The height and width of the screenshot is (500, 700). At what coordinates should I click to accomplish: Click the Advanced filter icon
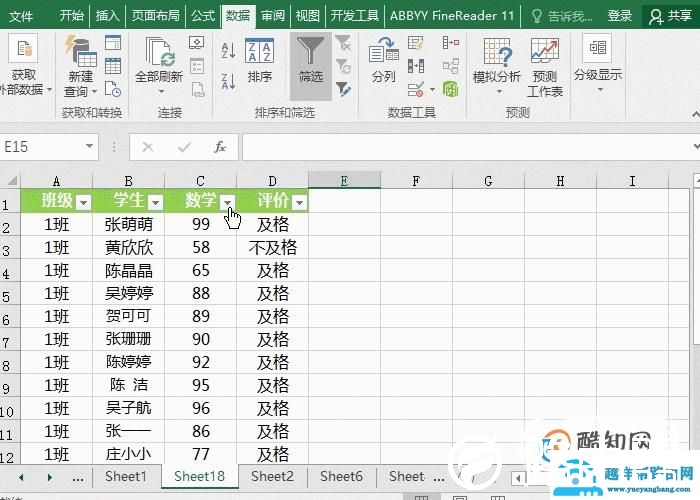click(x=343, y=89)
